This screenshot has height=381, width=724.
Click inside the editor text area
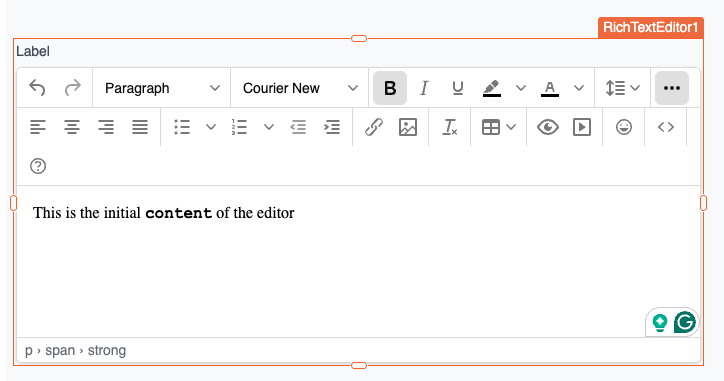pos(358,261)
